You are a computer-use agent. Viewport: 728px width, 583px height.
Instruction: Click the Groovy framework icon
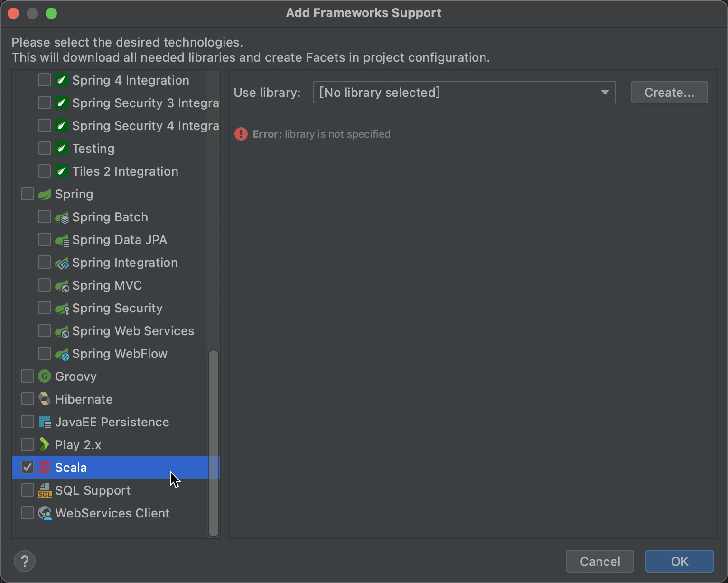pos(45,376)
